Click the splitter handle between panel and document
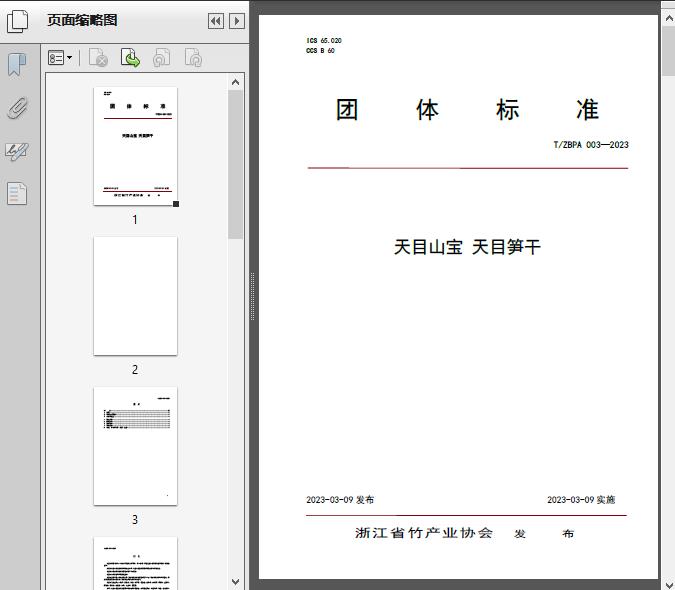 (x=252, y=297)
